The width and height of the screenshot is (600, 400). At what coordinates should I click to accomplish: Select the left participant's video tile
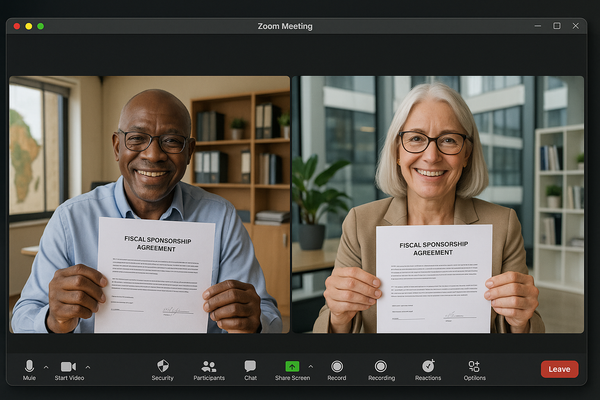[x=150, y=204]
